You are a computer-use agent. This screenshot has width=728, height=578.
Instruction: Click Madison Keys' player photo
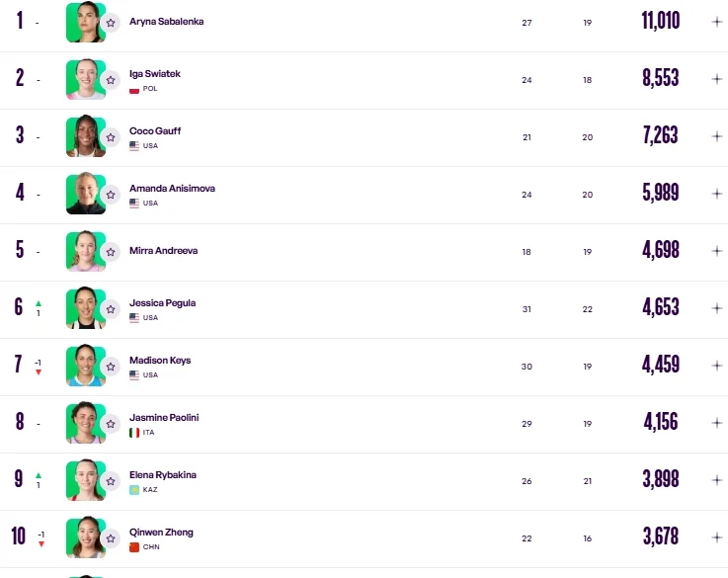point(84,366)
